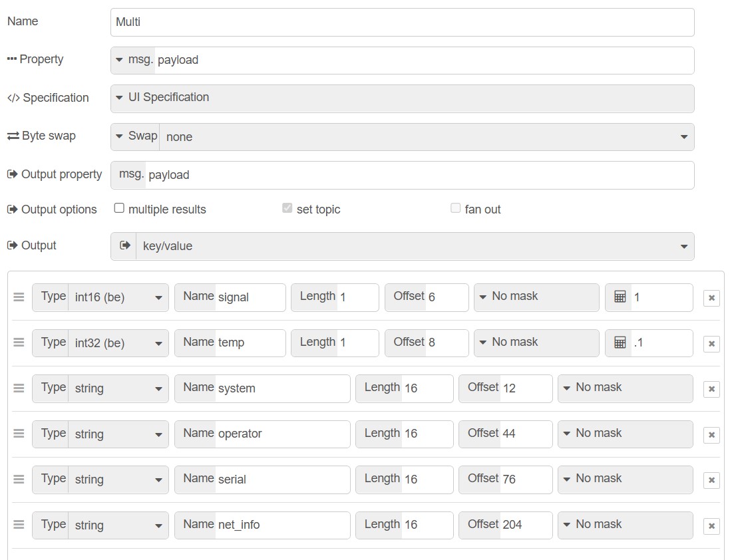
Task: Click the scale calculator icon in signal row
Action: (620, 297)
